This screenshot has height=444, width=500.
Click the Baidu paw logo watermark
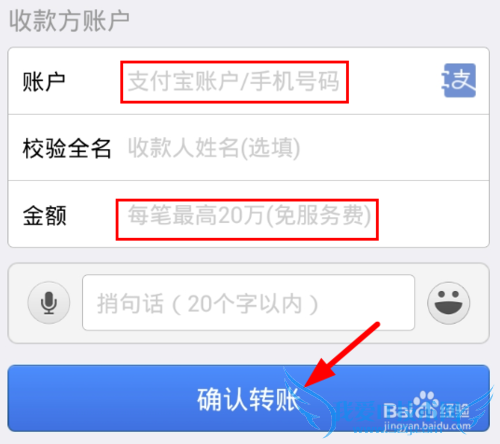pos(424,403)
